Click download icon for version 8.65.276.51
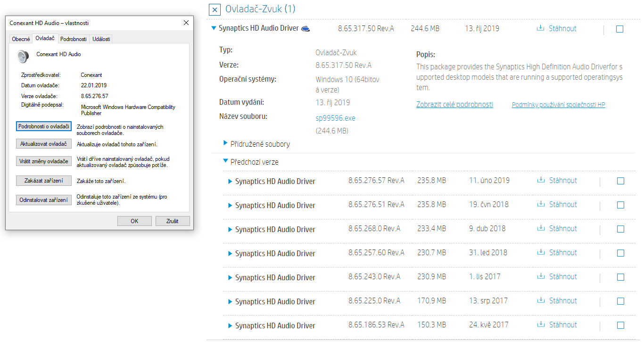 tap(541, 204)
